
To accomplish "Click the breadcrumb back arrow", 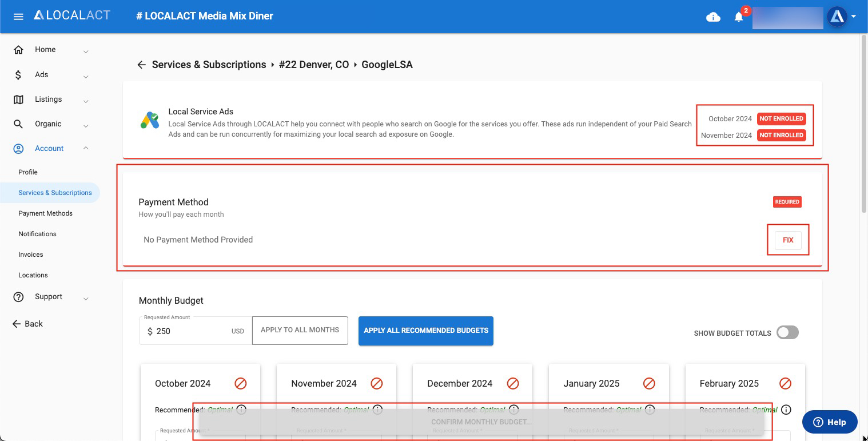I will [141, 65].
